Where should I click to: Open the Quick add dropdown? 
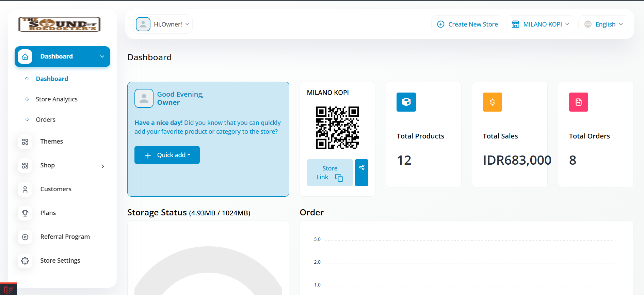167,155
